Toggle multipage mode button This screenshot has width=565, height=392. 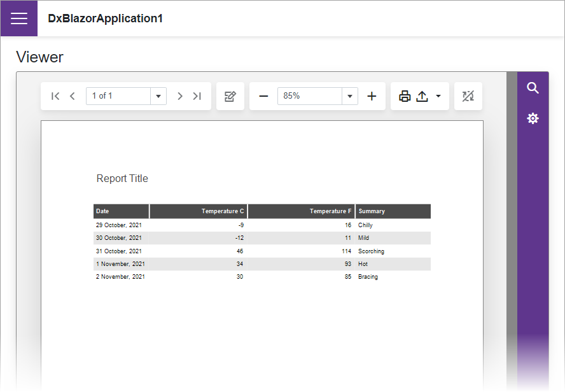tap(468, 96)
